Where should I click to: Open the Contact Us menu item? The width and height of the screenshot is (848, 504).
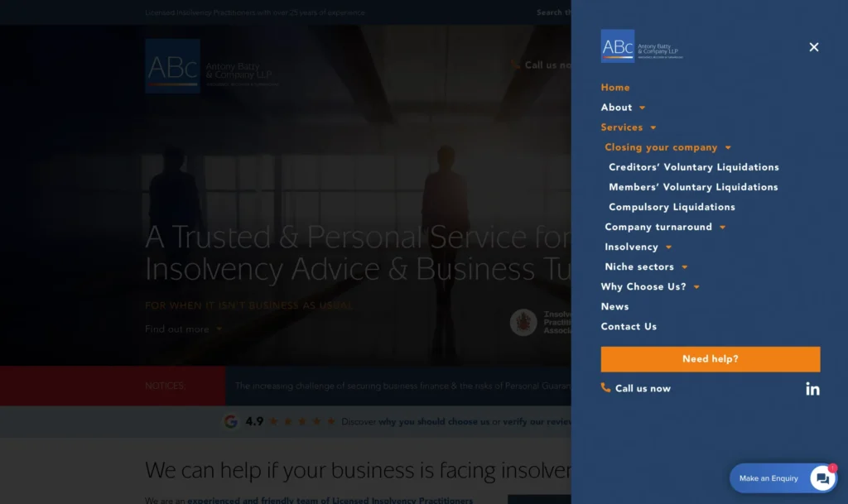(629, 326)
